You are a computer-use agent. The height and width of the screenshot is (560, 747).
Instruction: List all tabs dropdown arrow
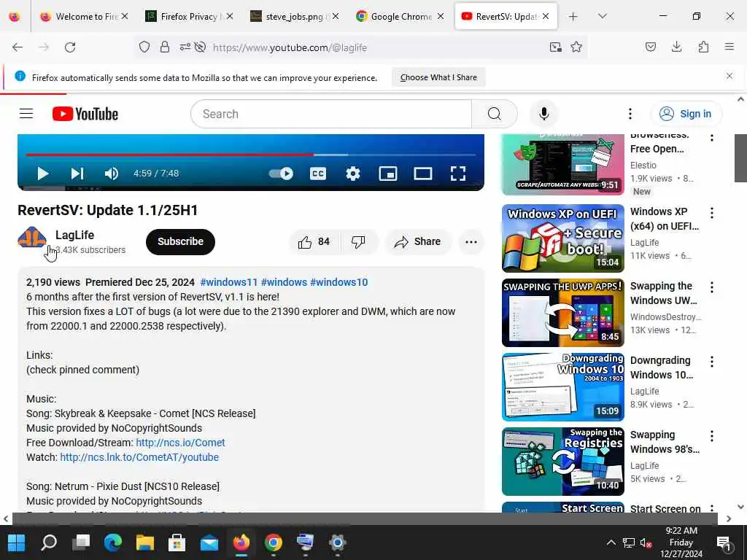pos(602,16)
